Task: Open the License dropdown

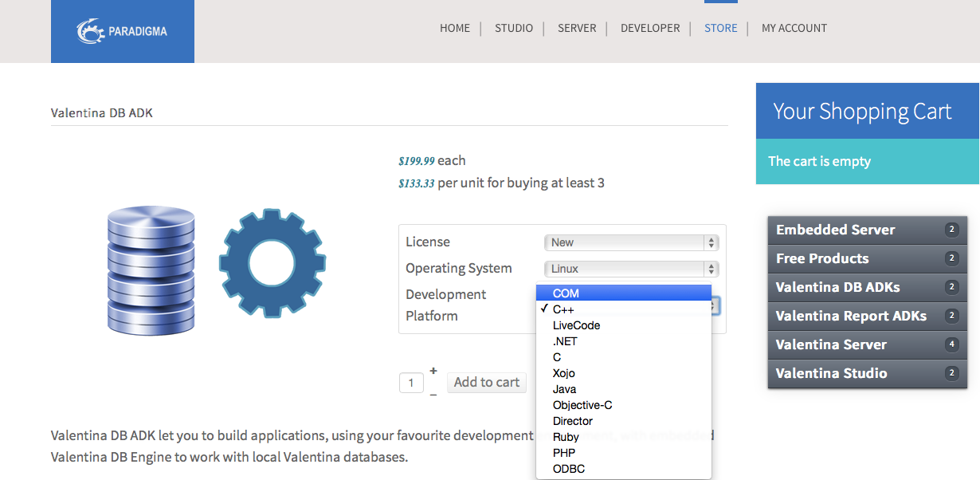Action: click(x=631, y=242)
